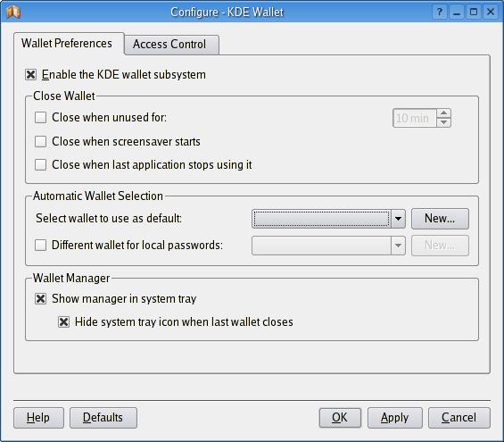Increase the unused timeout spinner value
The width and height of the screenshot is (504, 442).
click(x=443, y=113)
